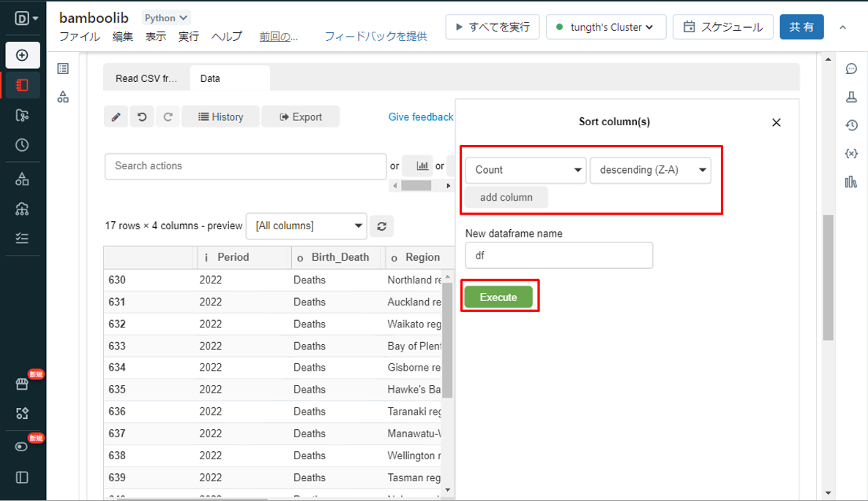Expand the [All columns] dropdown
The image size is (868, 501).
click(307, 226)
